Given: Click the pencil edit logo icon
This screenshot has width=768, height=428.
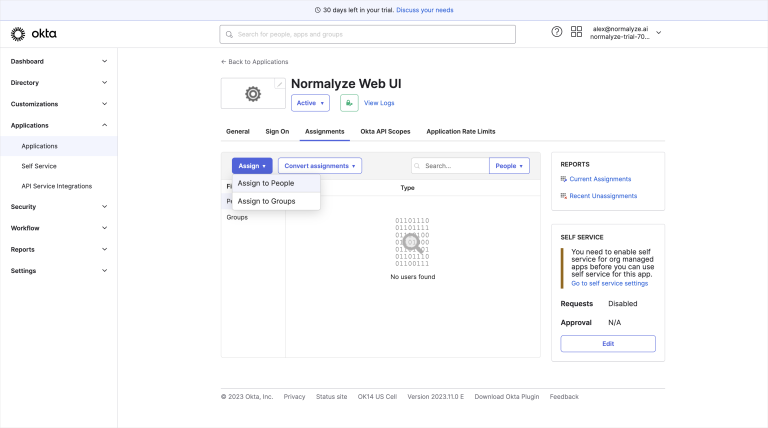Looking at the screenshot, I should [x=280, y=84].
